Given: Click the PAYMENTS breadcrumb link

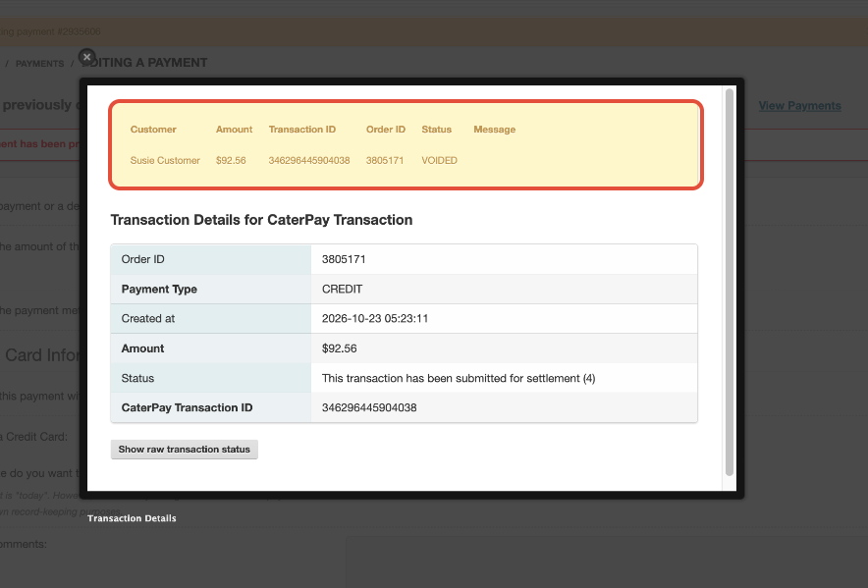Looking at the screenshot, I should pos(40,64).
